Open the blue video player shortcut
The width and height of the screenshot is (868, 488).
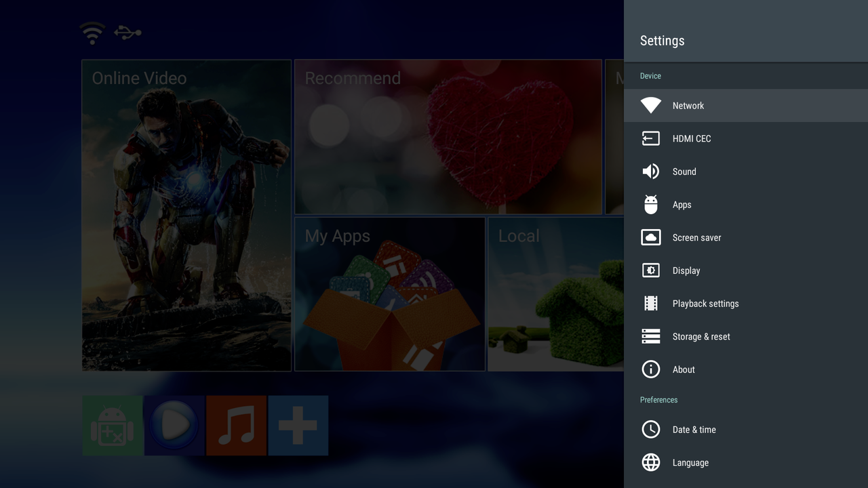[x=175, y=426]
